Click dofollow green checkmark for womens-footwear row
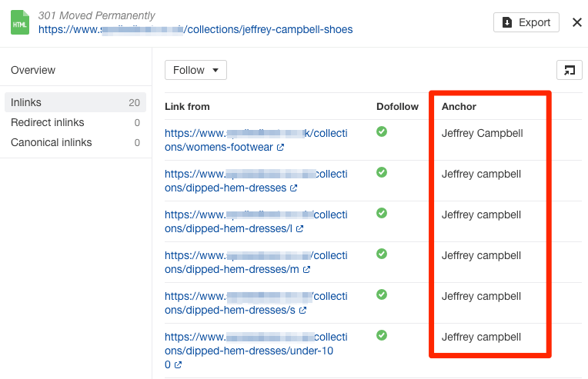 point(381,132)
